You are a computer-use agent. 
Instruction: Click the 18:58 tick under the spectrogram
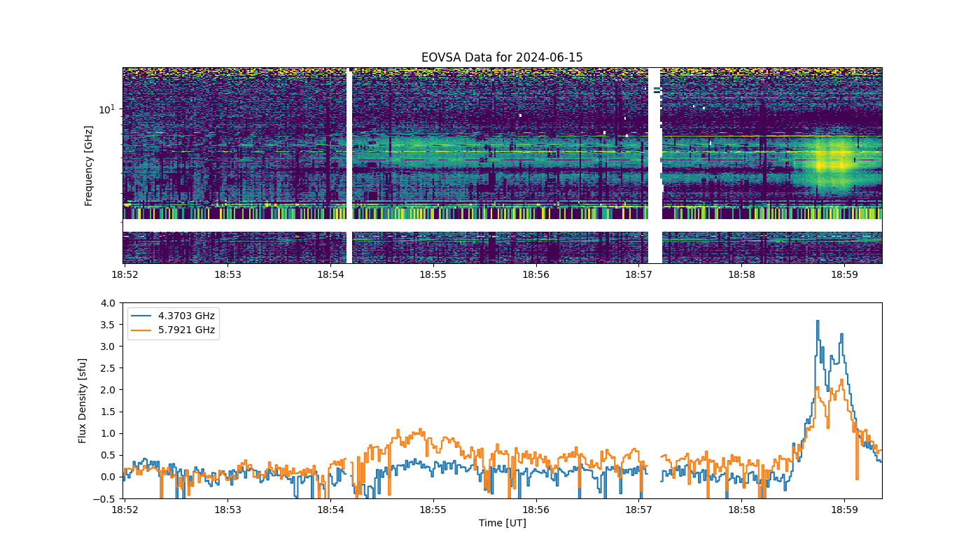[x=741, y=275]
